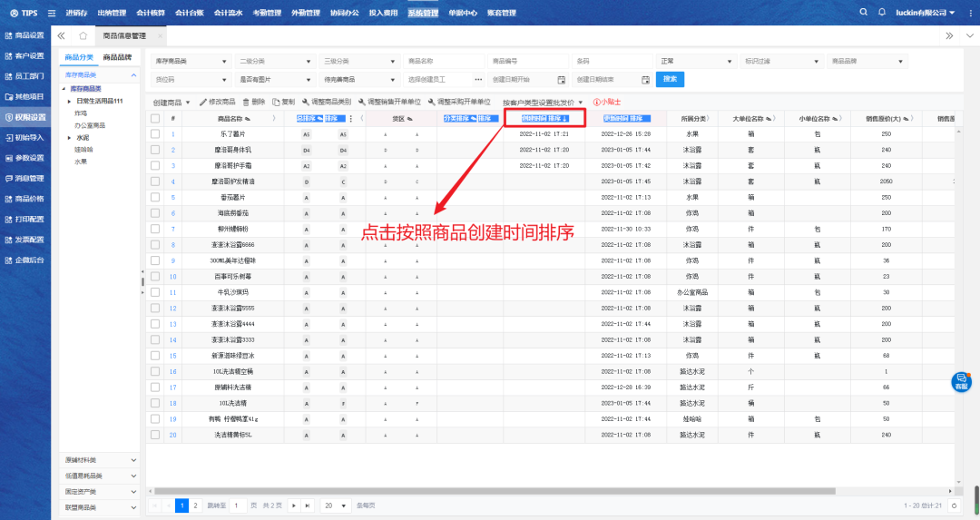Screen dimensions: 980x520
Task: Select the checkbox for row 5 番茄薯片
Action: click(x=155, y=197)
